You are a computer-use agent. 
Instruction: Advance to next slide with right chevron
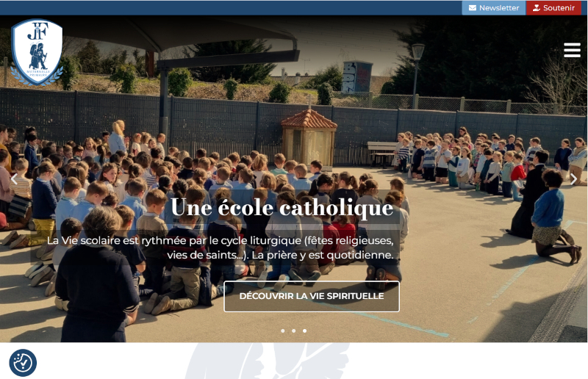[x=574, y=178]
